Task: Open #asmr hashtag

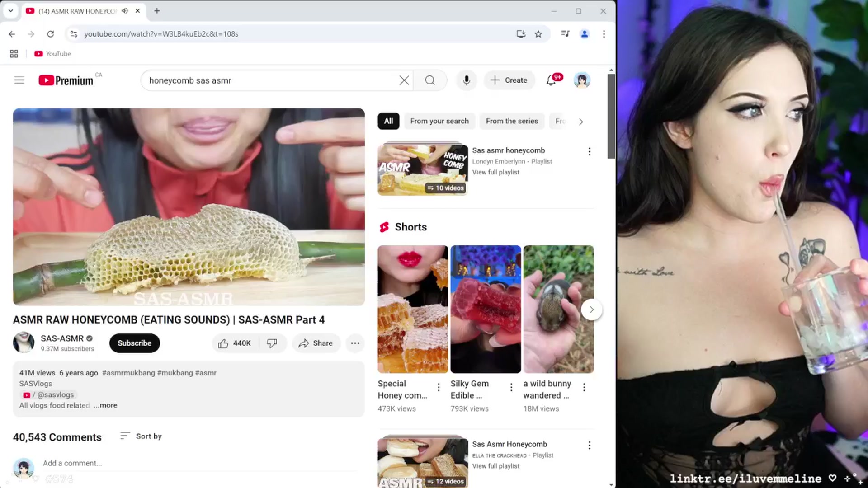Action: (206, 373)
